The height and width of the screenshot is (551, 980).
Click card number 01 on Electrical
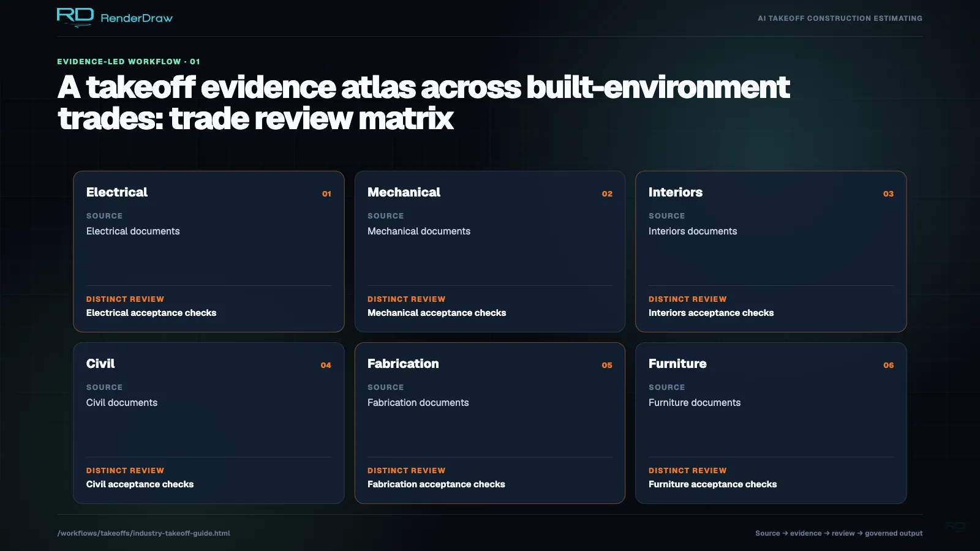point(326,193)
